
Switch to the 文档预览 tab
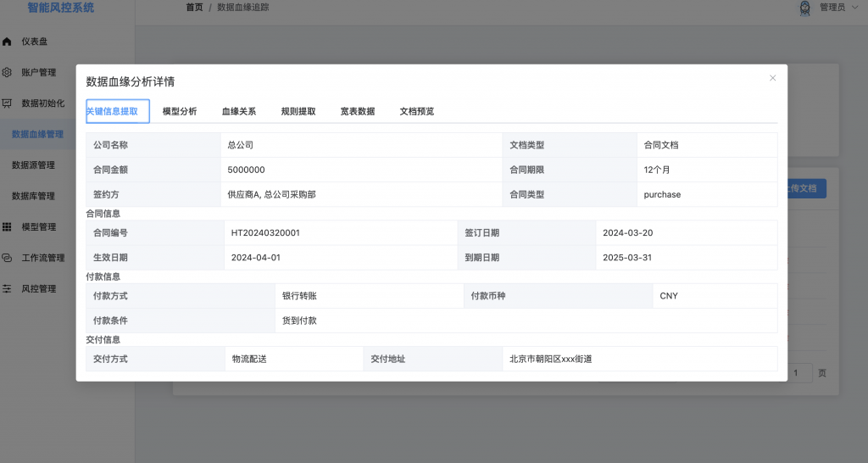coord(417,111)
